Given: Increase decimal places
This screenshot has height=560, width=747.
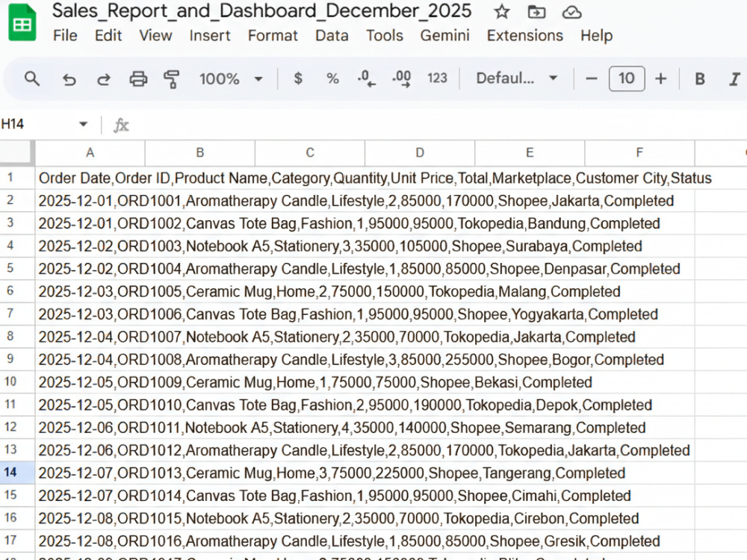Looking at the screenshot, I should [401, 78].
